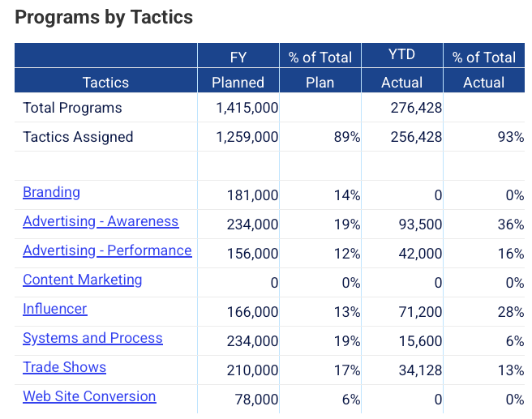Open the Advertising - Performance link
This screenshot has width=532, height=419.
107,250
